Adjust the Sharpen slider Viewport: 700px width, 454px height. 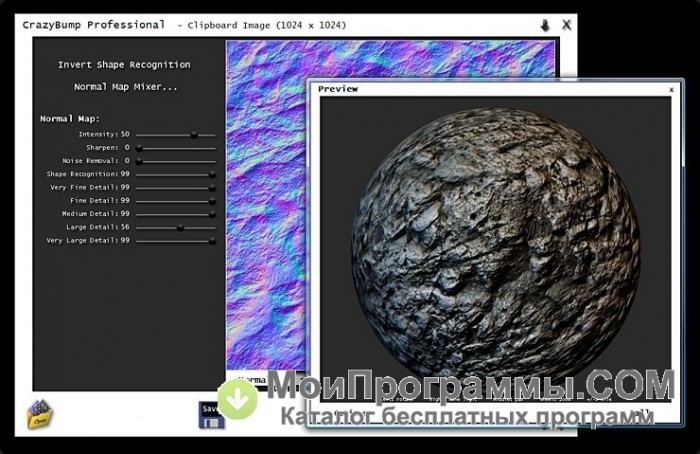pos(176,148)
